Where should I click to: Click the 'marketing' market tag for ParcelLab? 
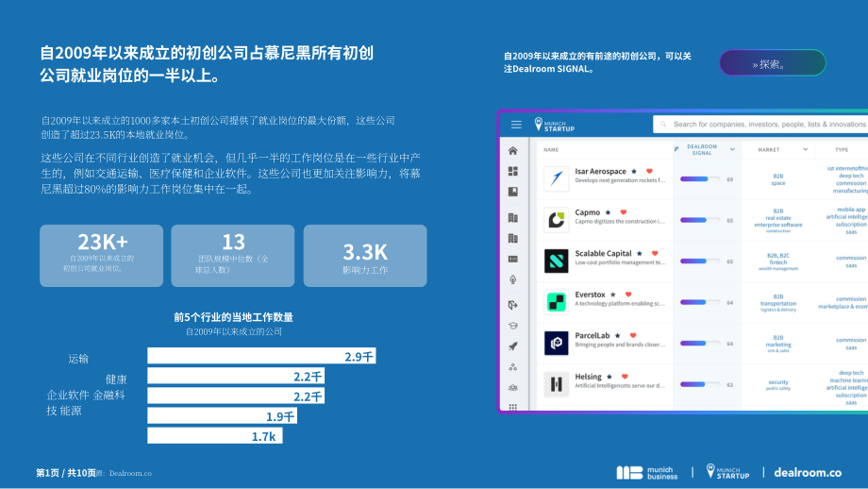coord(778,345)
